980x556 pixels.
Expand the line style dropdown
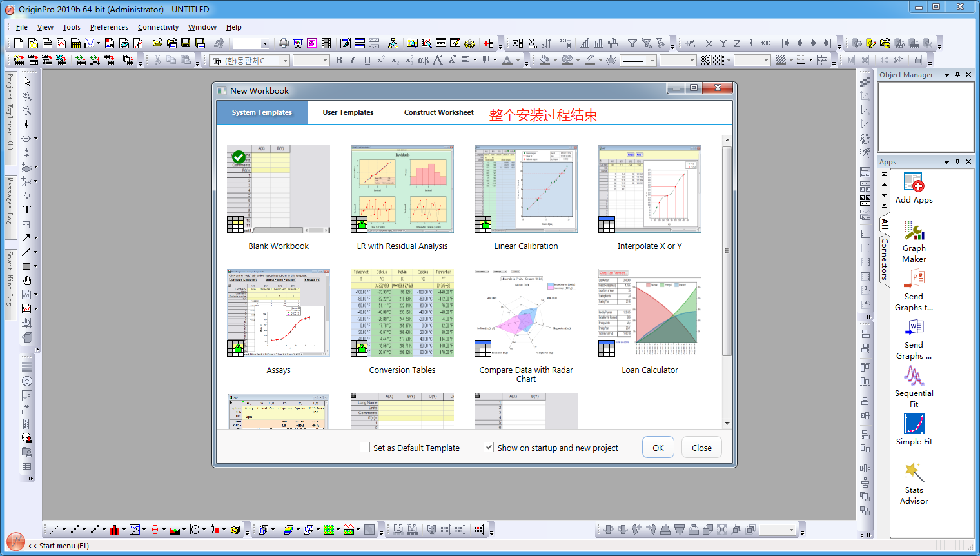(x=652, y=61)
